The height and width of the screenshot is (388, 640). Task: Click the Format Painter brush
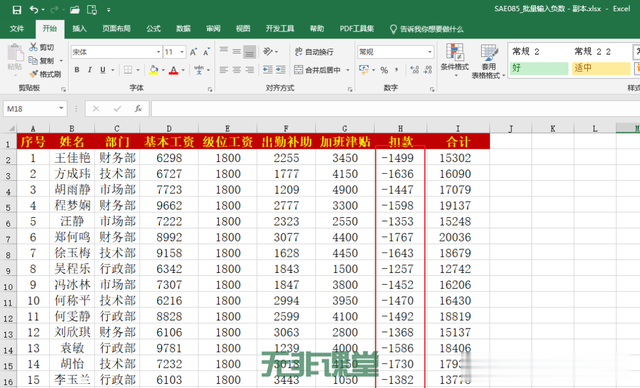pyautogui.click(x=33, y=74)
